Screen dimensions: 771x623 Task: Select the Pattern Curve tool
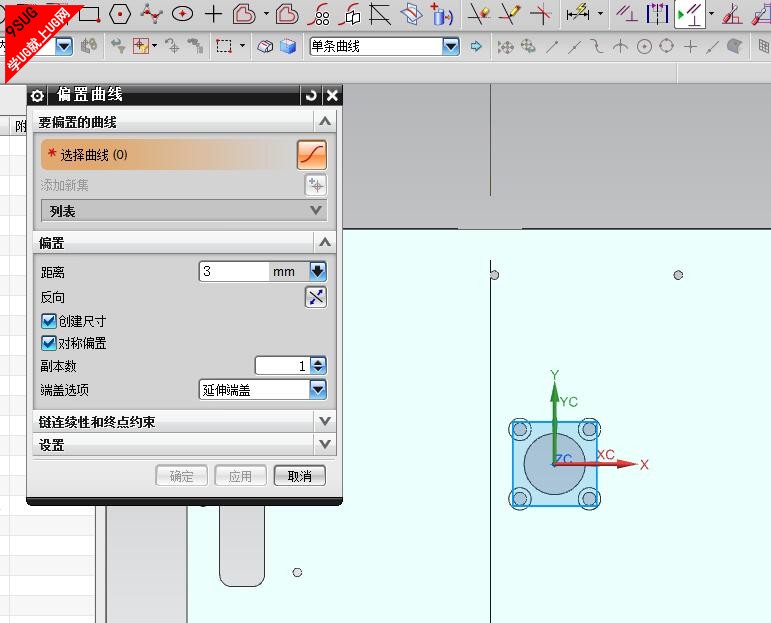(321, 14)
